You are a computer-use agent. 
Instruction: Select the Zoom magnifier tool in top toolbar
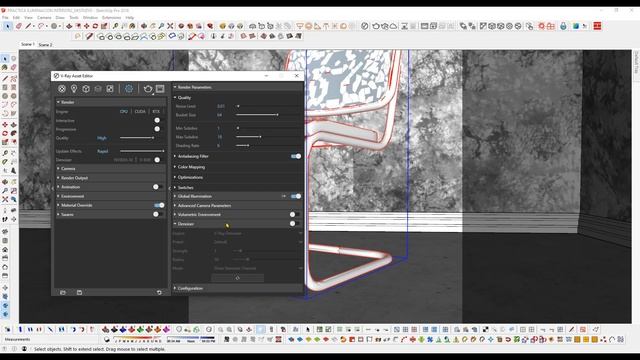(x=161, y=26)
